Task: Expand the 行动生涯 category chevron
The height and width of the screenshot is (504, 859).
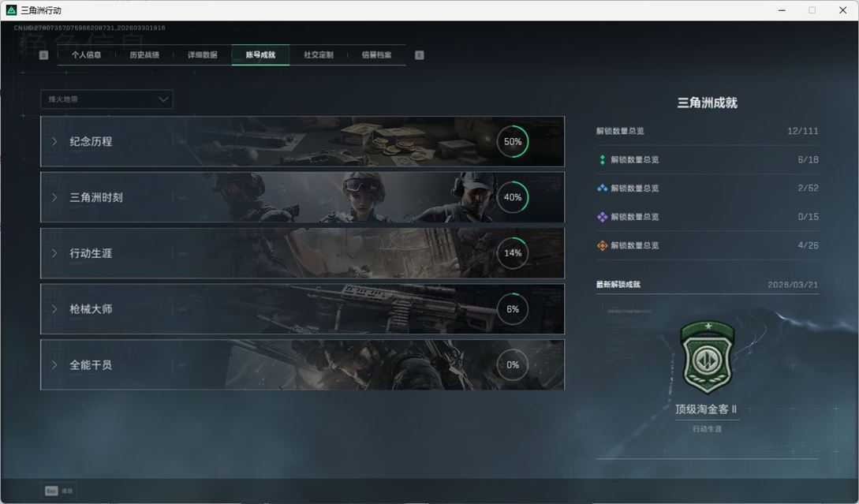Action: (54, 253)
